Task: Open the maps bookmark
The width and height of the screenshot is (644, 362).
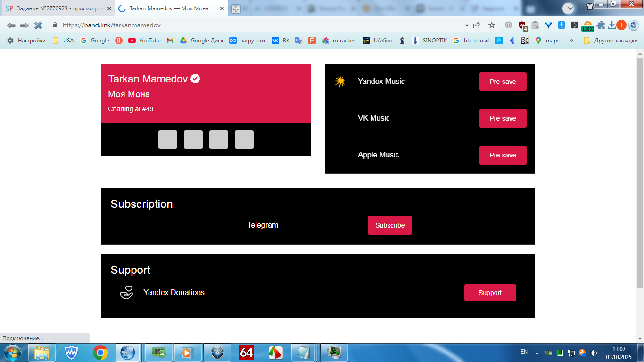Action: [547, 41]
